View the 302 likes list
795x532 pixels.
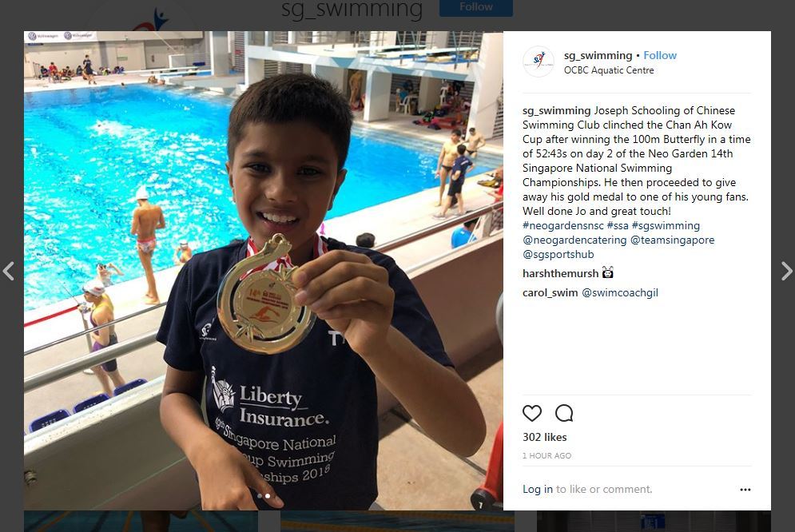pyautogui.click(x=545, y=437)
